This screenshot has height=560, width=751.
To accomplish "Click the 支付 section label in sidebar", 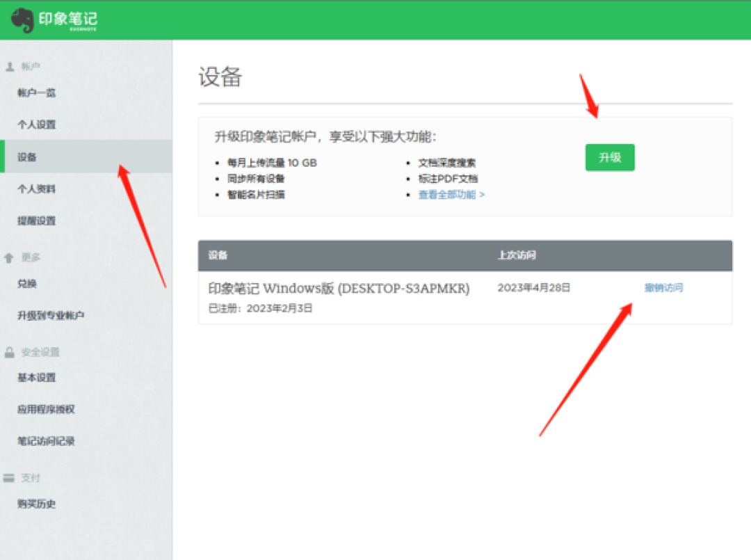I will click(31, 478).
